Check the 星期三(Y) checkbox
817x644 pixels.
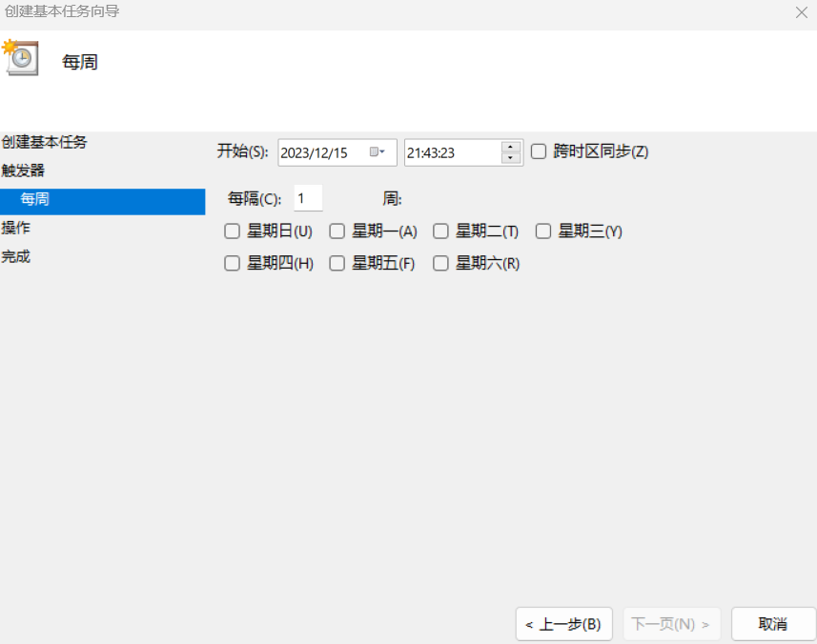pyautogui.click(x=543, y=231)
